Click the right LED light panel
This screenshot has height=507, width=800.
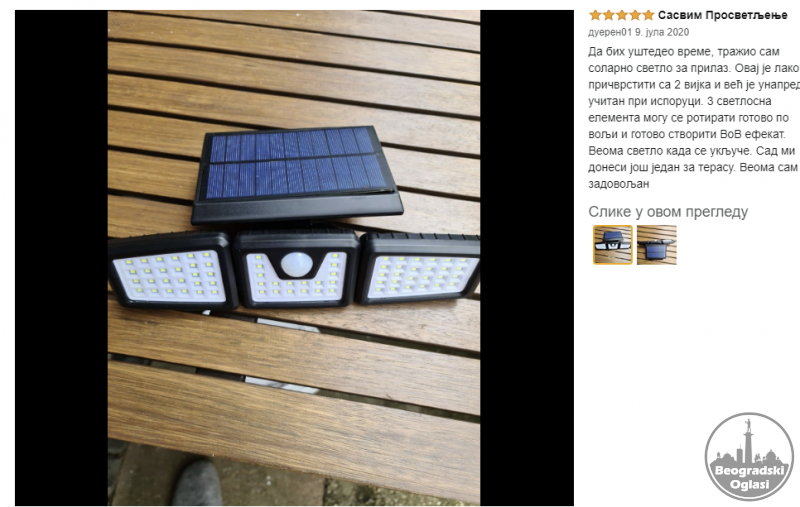[418, 269]
